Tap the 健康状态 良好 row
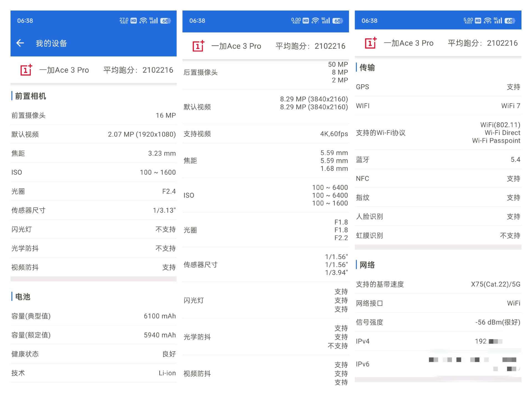This screenshot has height=403, width=532. (x=94, y=354)
